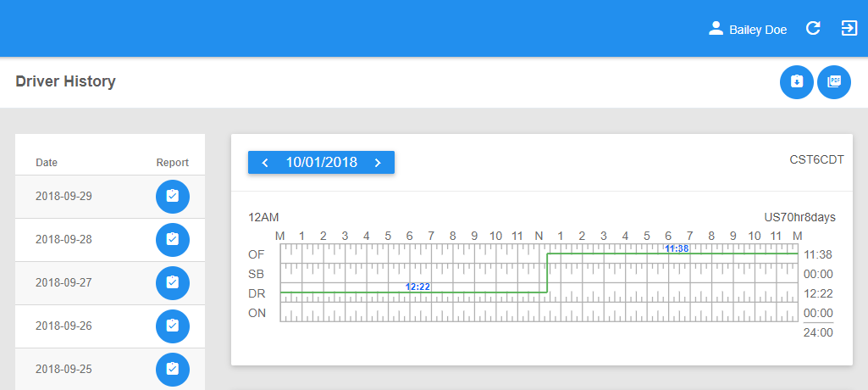This screenshot has width=868, height=390.
Task: Click the OF row label on chart
Action: click(257, 255)
